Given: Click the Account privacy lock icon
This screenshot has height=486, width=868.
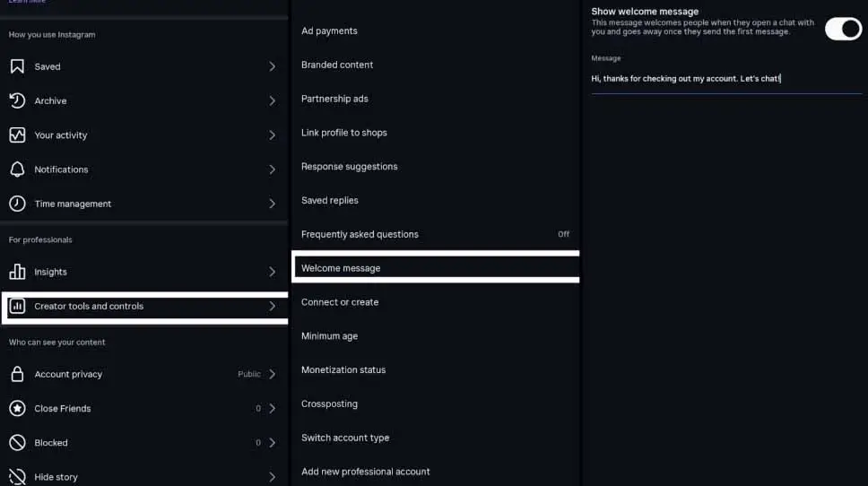Looking at the screenshot, I should [17, 374].
